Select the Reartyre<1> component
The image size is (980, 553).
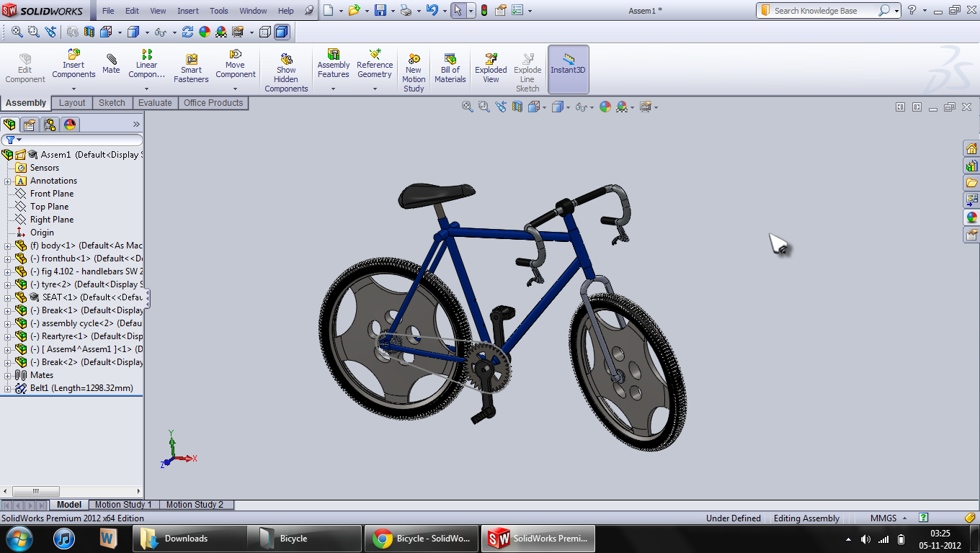(x=79, y=336)
